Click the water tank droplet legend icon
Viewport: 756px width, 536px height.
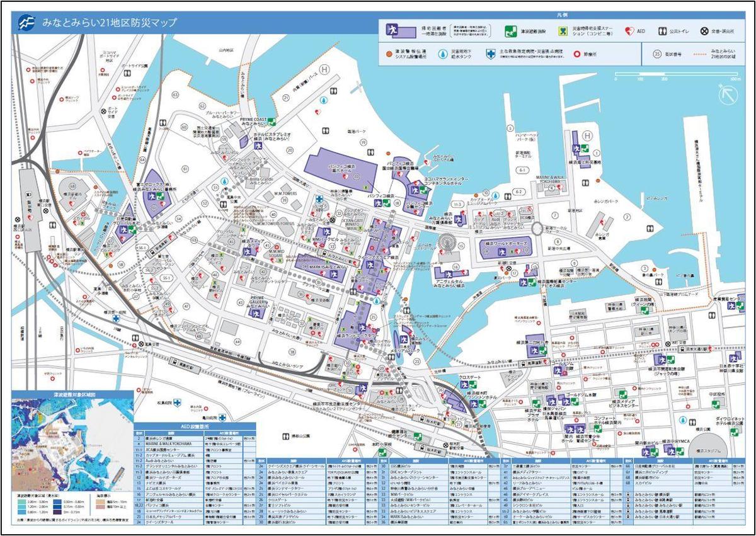point(444,54)
